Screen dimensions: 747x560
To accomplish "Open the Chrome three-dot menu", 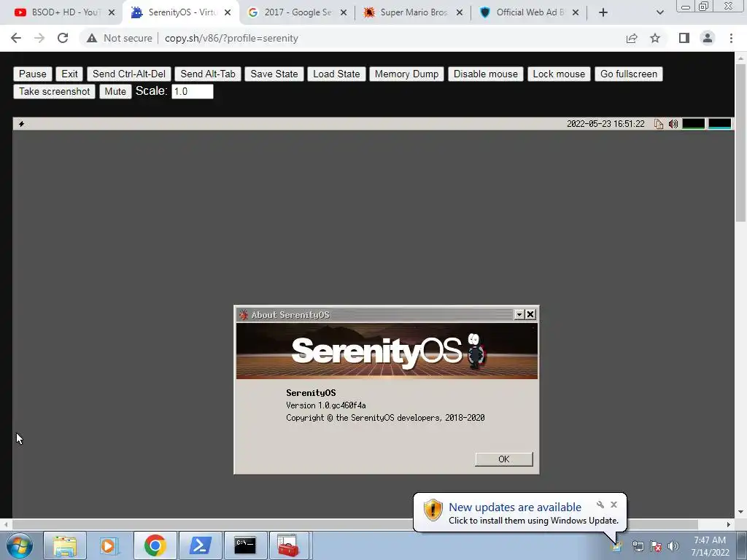I will pyautogui.click(x=731, y=38).
